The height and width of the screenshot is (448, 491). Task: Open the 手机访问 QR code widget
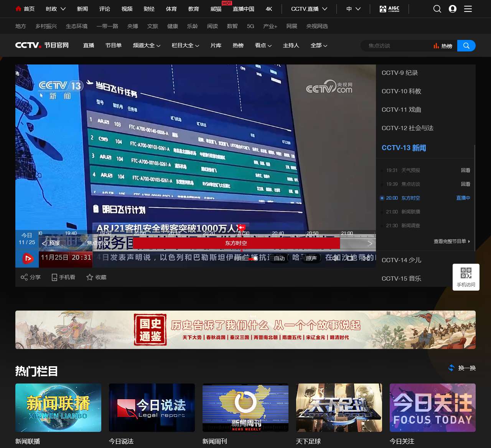pyautogui.click(x=466, y=277)
